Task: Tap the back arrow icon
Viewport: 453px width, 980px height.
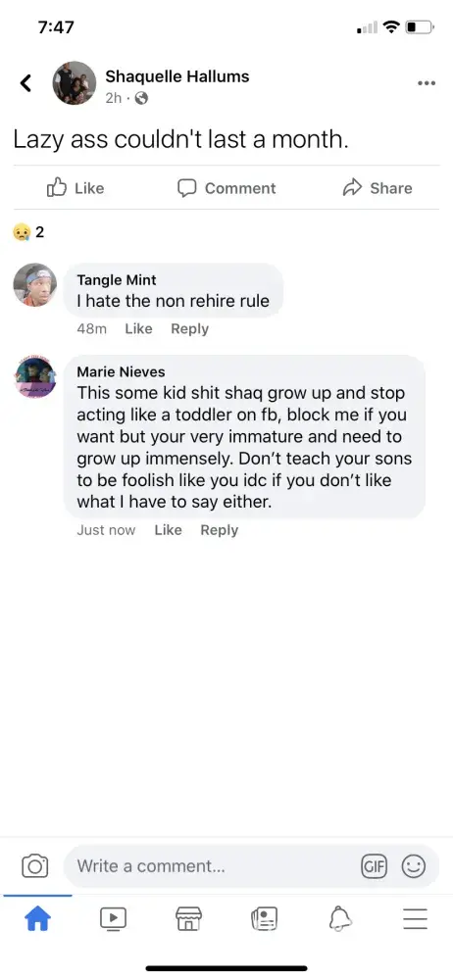Action: tap(25, 82)
